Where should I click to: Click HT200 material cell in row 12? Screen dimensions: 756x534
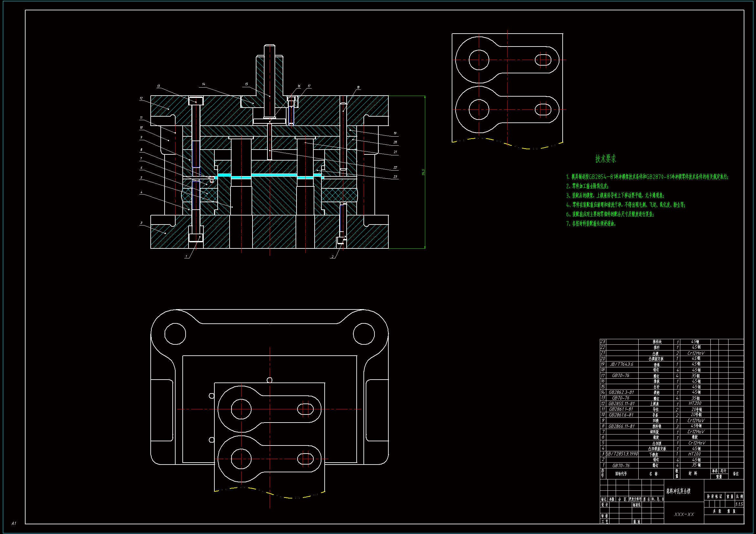(695, 403)
